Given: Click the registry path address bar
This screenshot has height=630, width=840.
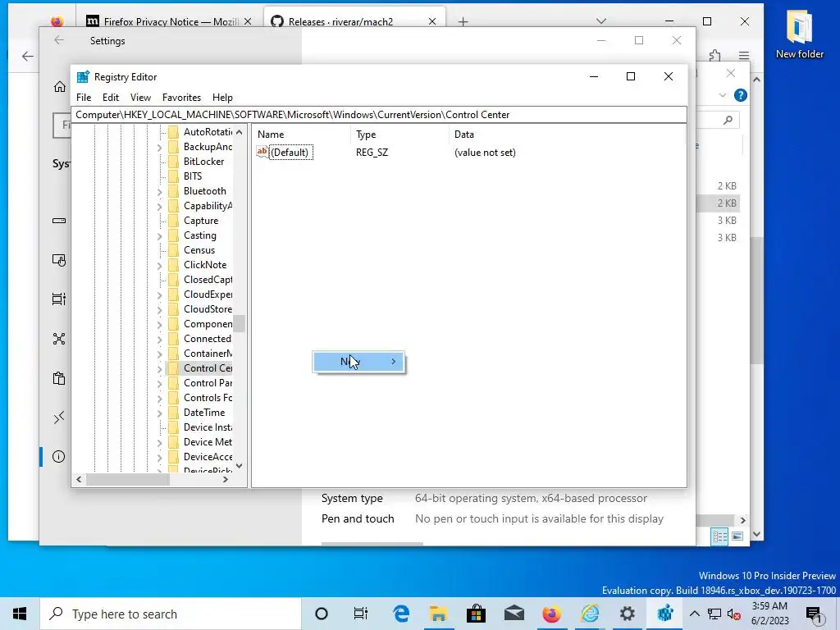Looking at the screenshot, I should click(379, 115).
